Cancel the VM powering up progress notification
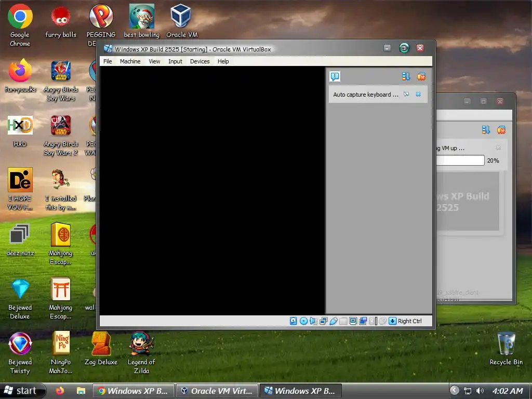The image size is (532, 399). tap(498, 148)
